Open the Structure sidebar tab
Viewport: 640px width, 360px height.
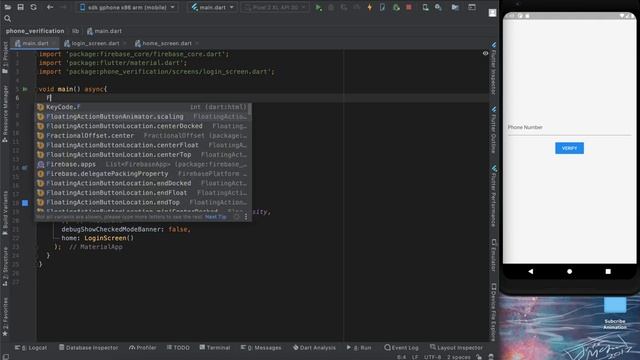[5, 266]
